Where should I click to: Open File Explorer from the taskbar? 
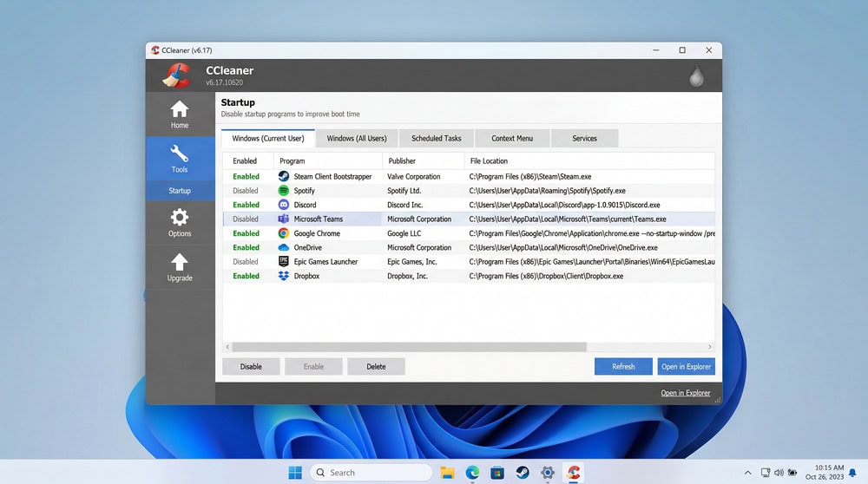click(x=447, y=473)
